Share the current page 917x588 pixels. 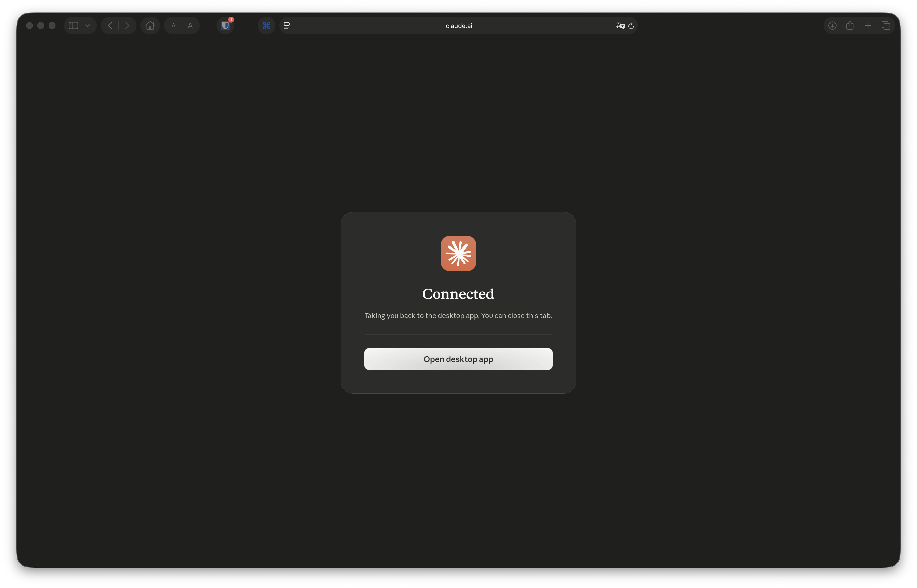click(x=850, y=26)
